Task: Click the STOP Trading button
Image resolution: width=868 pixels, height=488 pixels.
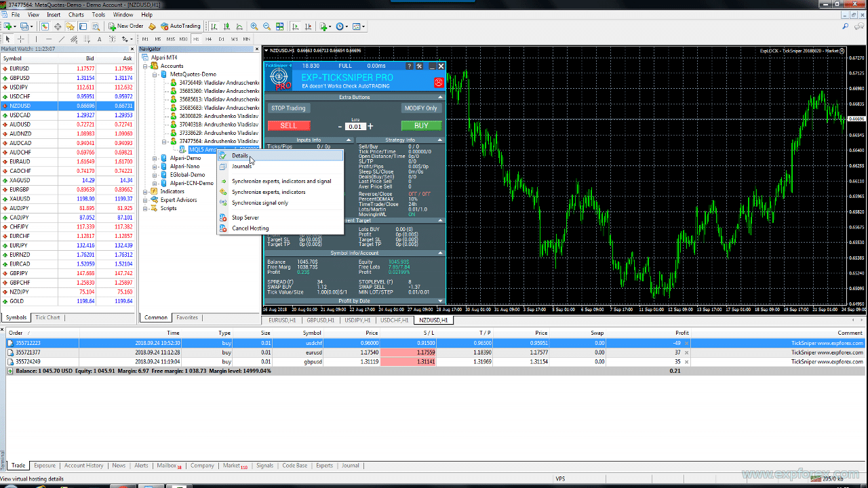Action: pyautogui.click(x=288, y=108)
